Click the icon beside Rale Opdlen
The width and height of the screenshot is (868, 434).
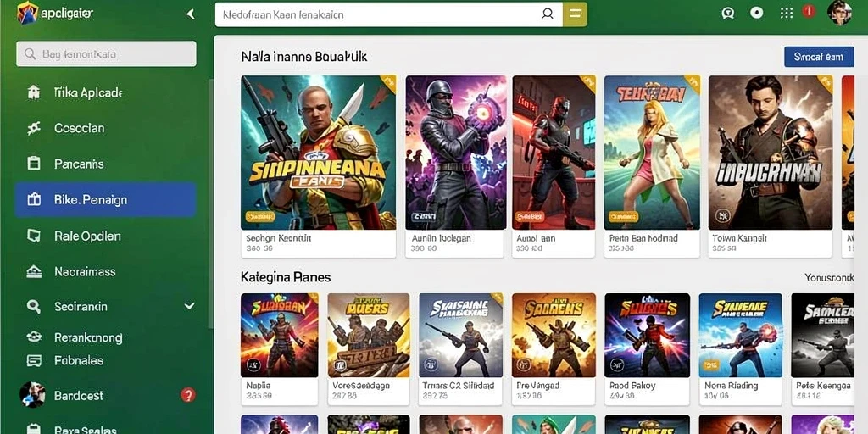34,236
